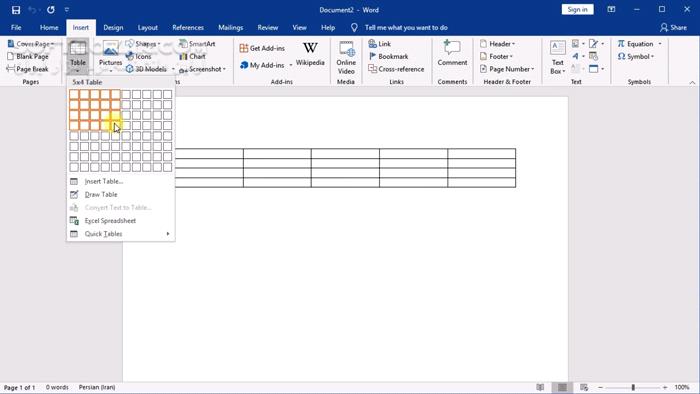
Task: Click the 100% zoom level
Action: [x=682, y=387]
